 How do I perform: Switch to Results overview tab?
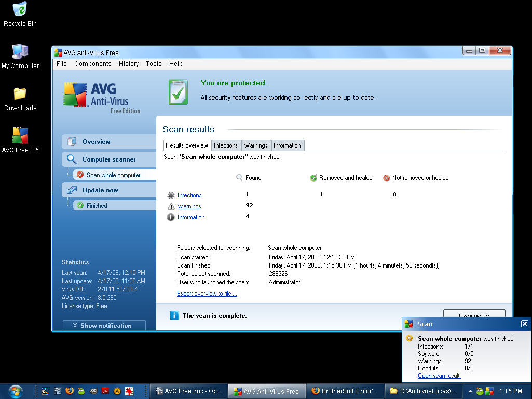pos(187,145)
